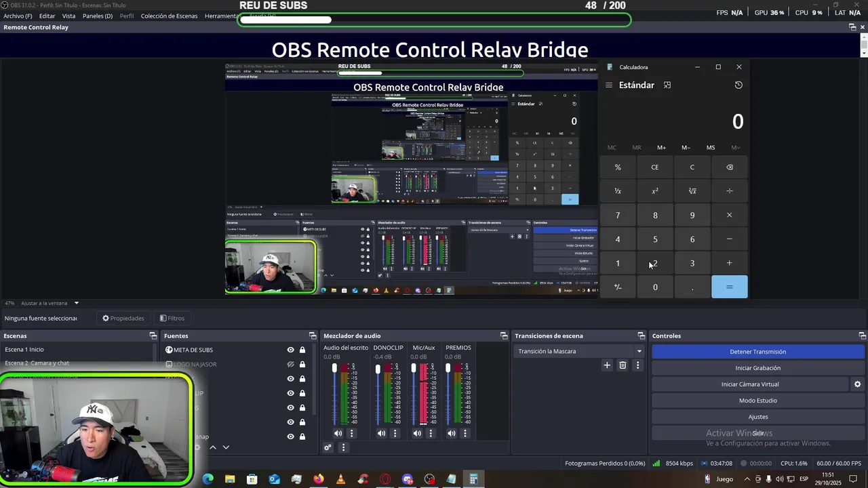The height and width of the screenshot is (488, 868).
Task: Click Iniciar Cámara Virtual button
Action: 750,384
